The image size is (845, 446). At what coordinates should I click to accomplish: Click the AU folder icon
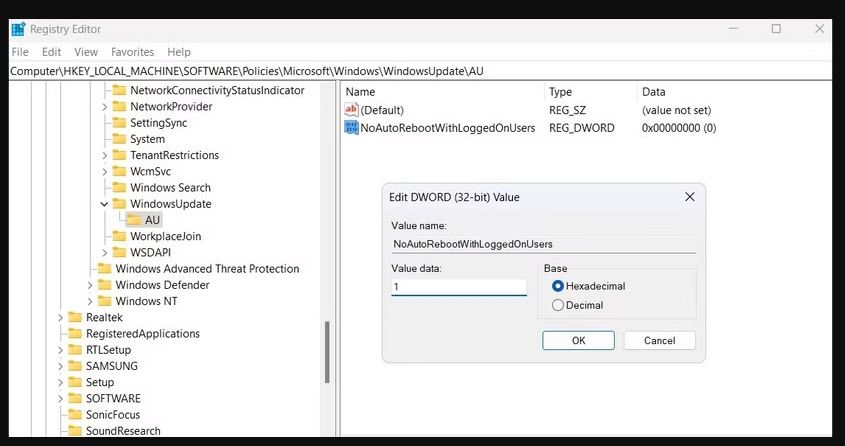[133, 220]
